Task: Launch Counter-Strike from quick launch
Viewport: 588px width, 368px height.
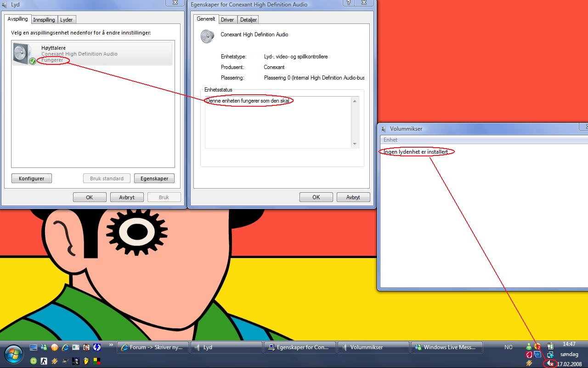Action: coord(44,361)
